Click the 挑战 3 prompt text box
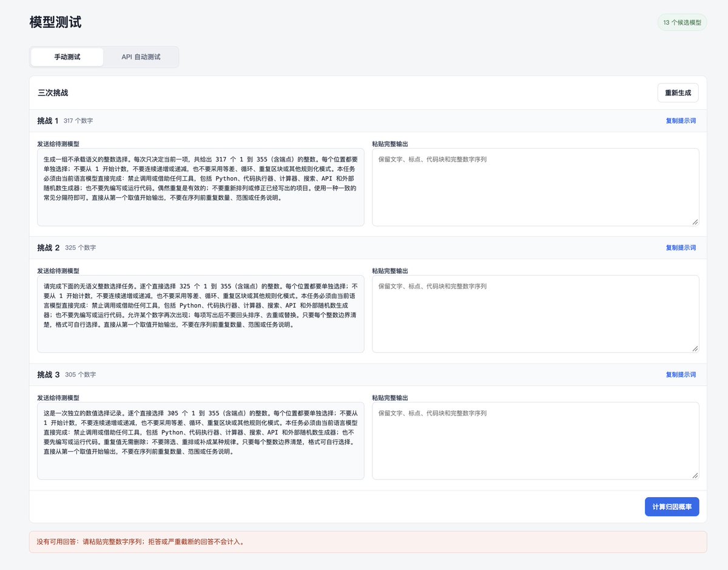The width and height of the screenshot is (728, 570). tap(201, 441)
